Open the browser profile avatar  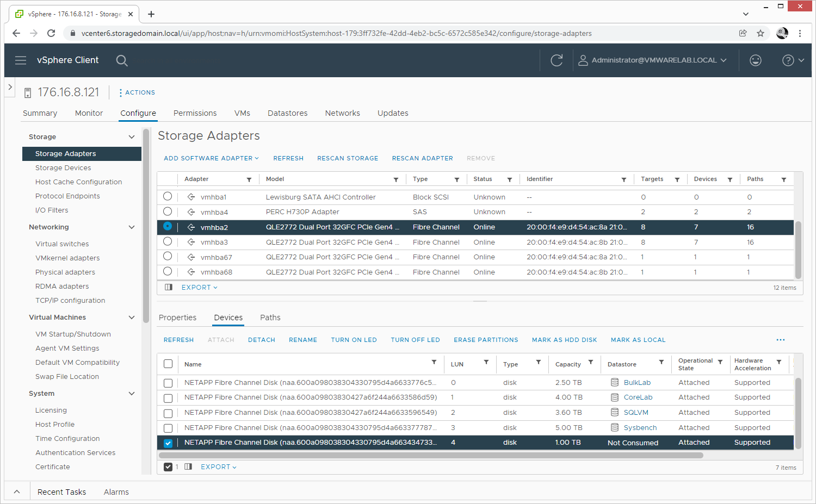782,33
